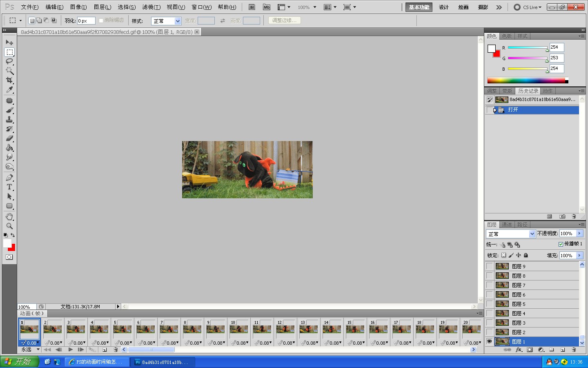Switch to the 色板 swatches tab
This screenshot has width=588, height=368.
coord(507,36)
